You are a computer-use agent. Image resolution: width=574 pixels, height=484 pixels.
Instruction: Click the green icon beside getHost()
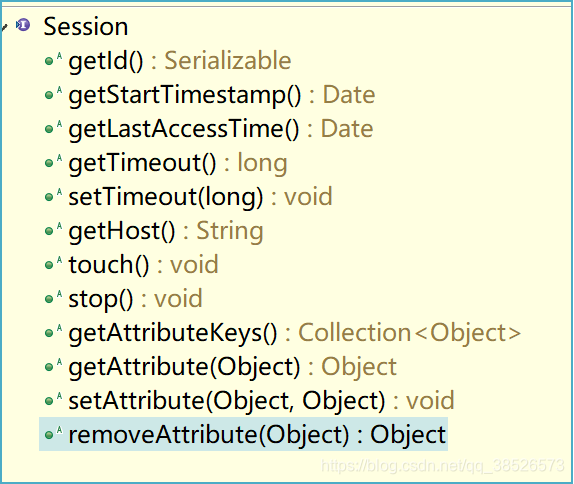pos(53,230)
